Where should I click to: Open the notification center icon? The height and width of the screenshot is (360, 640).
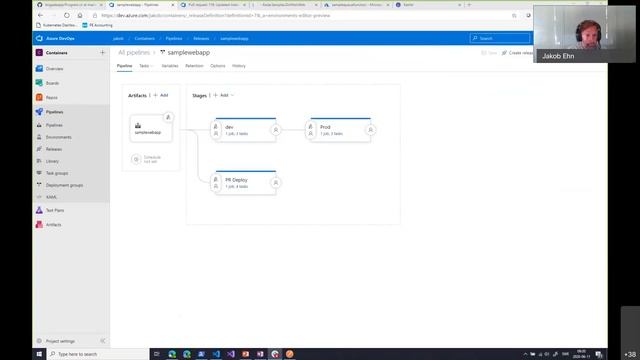click(599, 354)
